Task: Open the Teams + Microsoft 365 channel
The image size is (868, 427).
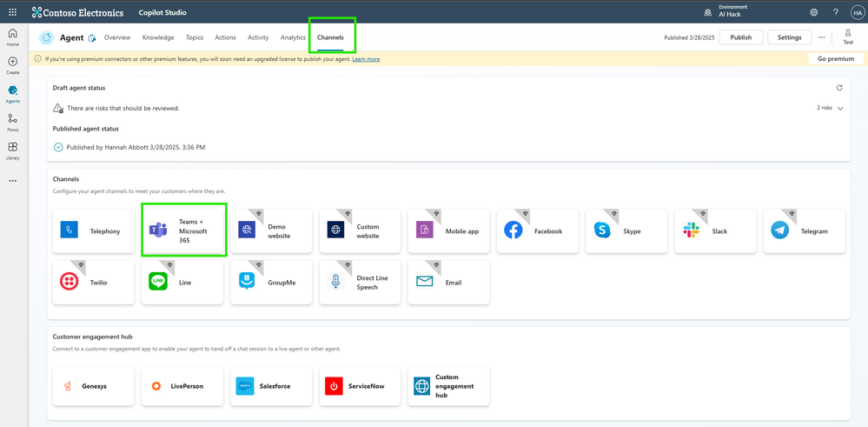Action: coord(182,231)
